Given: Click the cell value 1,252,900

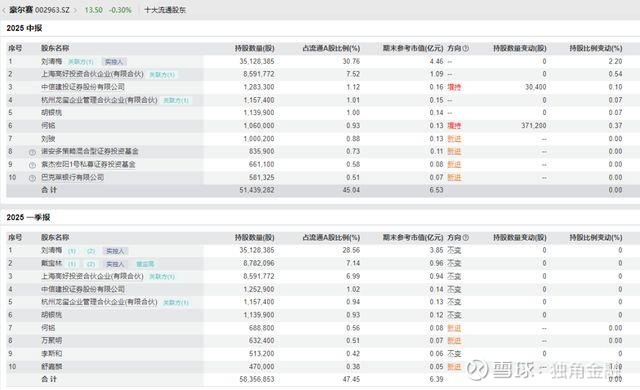Looking at the screenshot, I should point(259,289).
